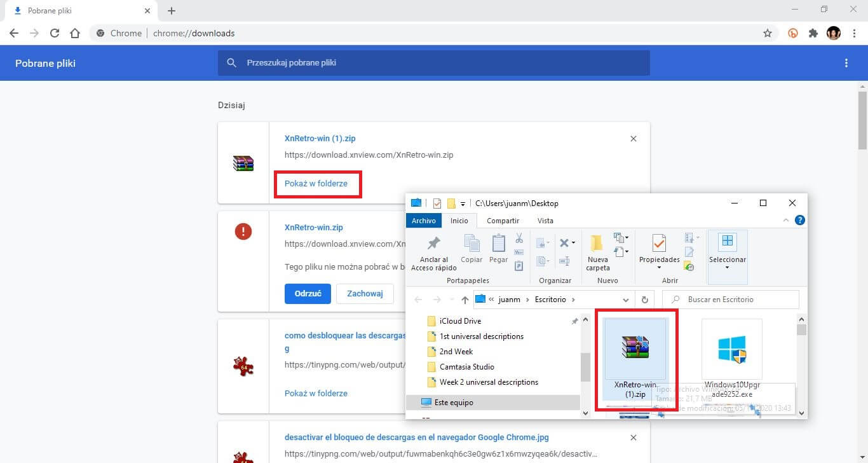Viewport: 868px width, 463px height.
Task: Click the Properties checkmark icon in Explorer title bar
Action: point(437,204)
